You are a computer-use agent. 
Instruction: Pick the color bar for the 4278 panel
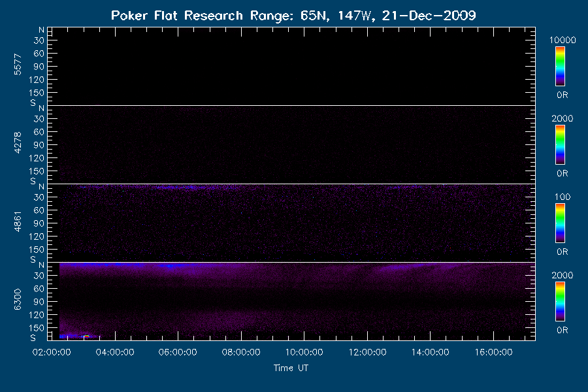point(561,145)
